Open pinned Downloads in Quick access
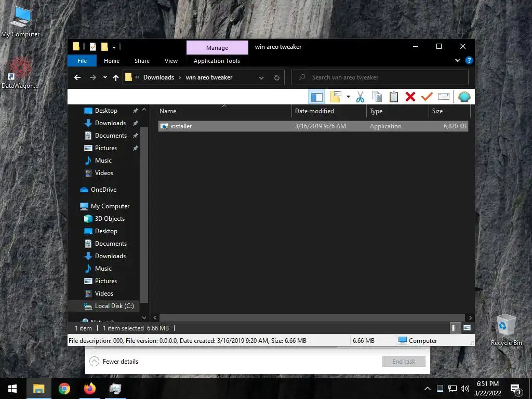Image resolution: width=532 pixels, height=399 pixels. point(110,123)
